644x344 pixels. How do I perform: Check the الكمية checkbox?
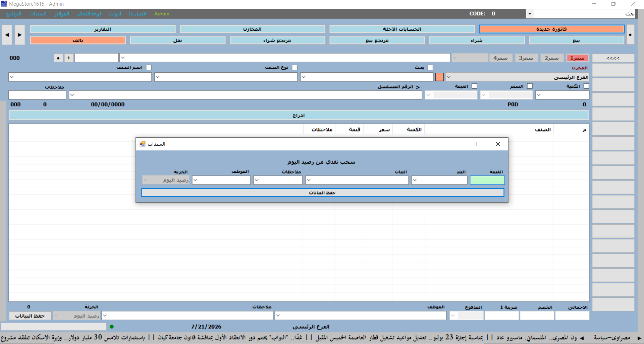(586, 86)
